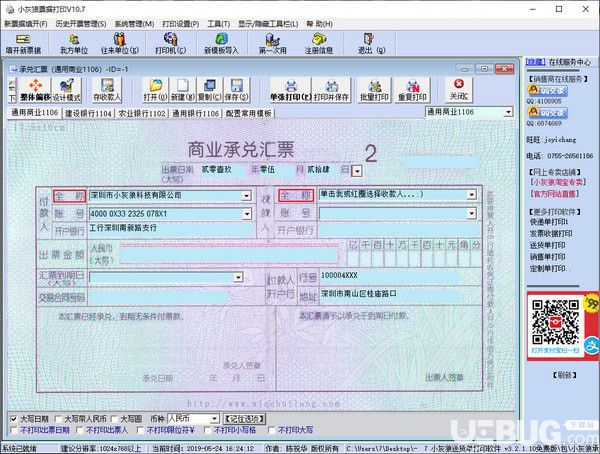
Task: Click the 记住选项 button
Action: (245, 419)
